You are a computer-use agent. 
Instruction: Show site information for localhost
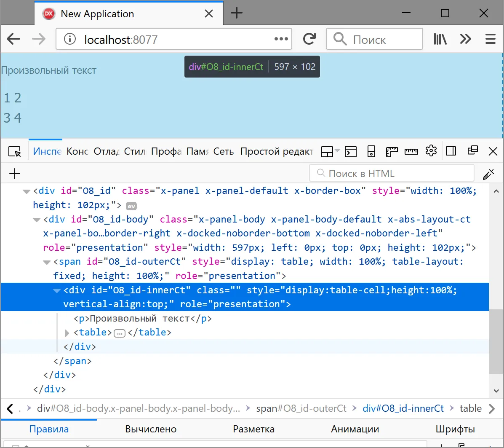(69, 39)
